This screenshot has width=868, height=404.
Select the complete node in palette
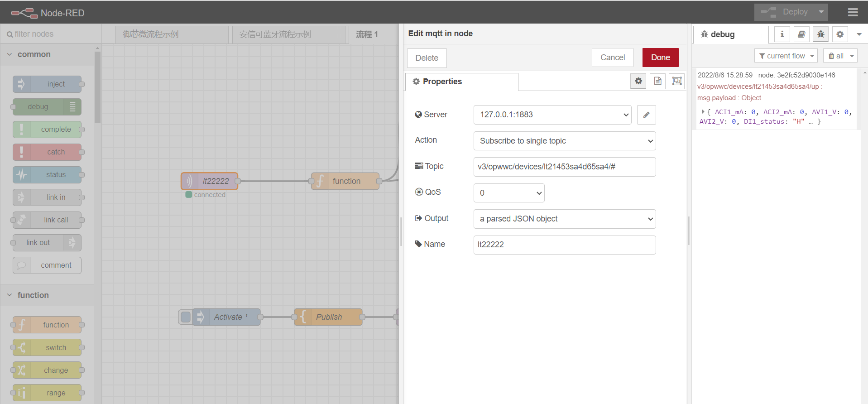point(47,130)
